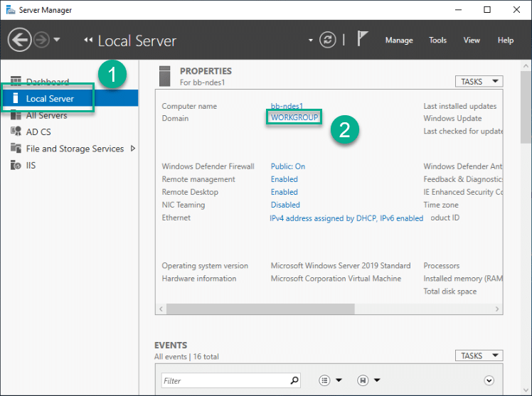532x396 pixels.
Task: Open the notifications flag
Action: pos(362,38)
